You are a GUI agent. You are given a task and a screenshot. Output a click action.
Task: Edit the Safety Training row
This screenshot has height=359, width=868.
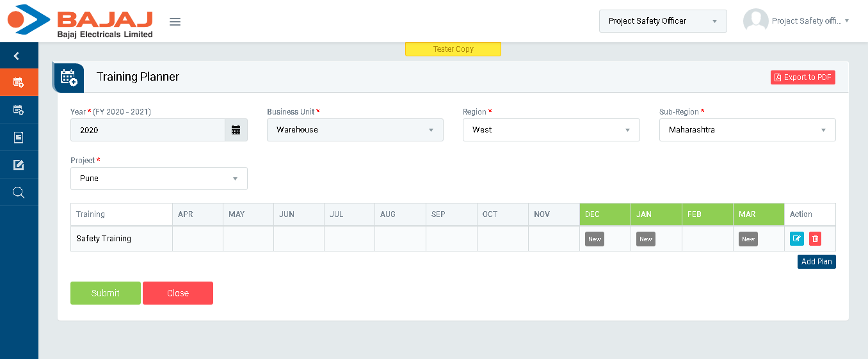point(796,239)
